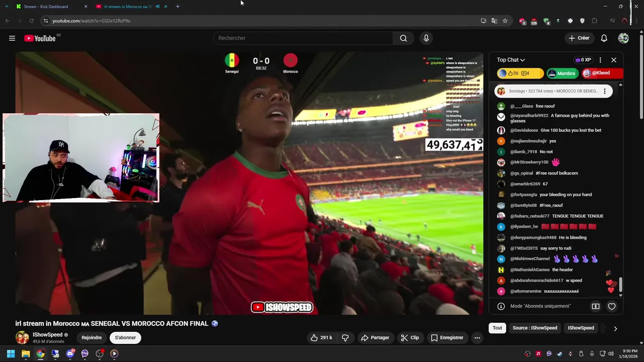Close the live chat panel
Image resolution: width=644 pixels, height=362 pixels.
pos(614,60)
